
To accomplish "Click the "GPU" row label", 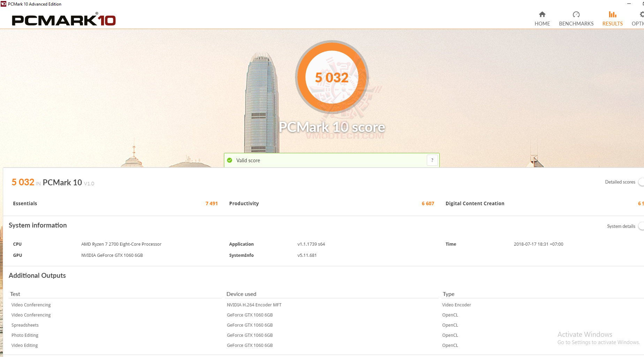I will [x=17, y=255].
